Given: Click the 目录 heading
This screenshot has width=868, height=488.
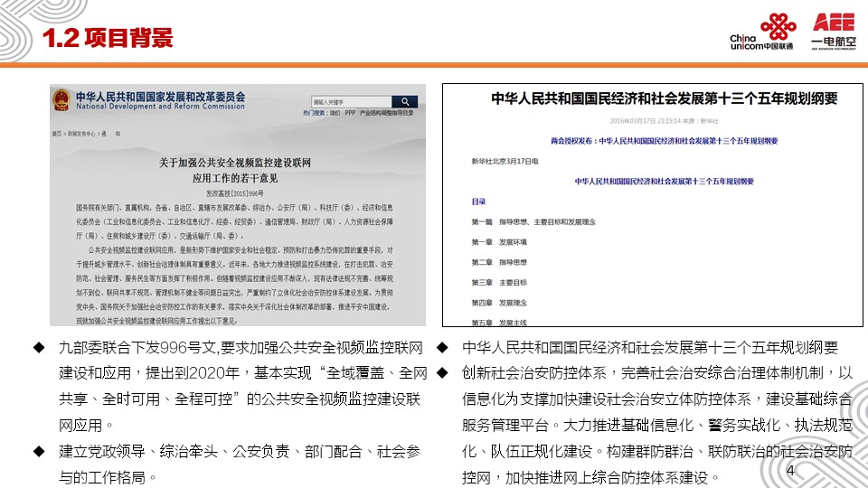Looking at the screenshot, I should pos(479,202).
